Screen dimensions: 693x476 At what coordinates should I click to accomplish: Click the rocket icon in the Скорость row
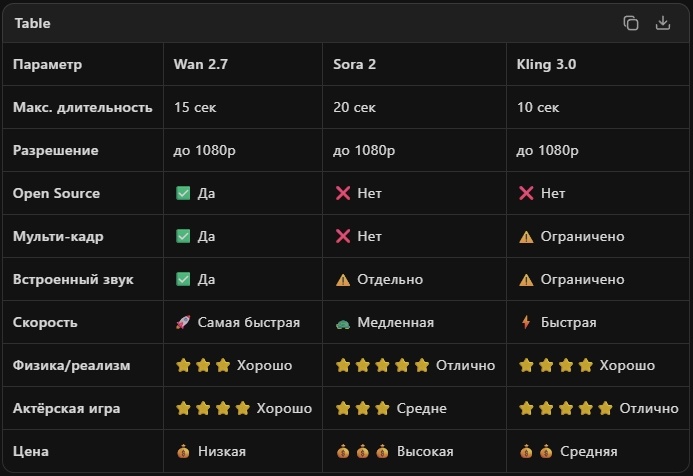click(x=183, y=323)
